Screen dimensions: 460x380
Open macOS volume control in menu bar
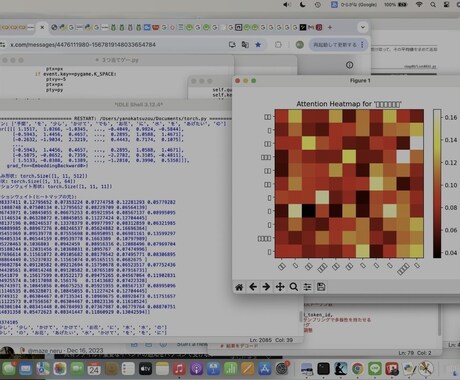(x=287, y=5)
